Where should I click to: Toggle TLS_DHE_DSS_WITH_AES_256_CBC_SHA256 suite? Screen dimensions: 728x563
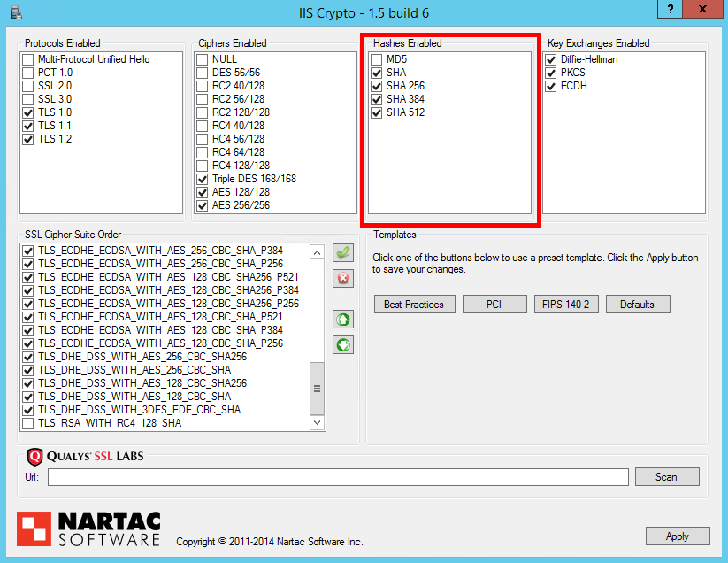pyautogui.click(x=28, y=358)
